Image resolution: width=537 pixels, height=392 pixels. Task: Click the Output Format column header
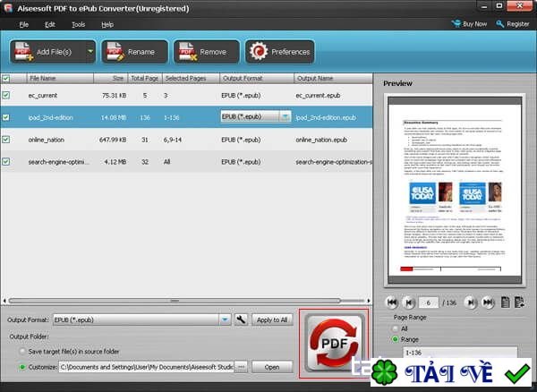257,79
